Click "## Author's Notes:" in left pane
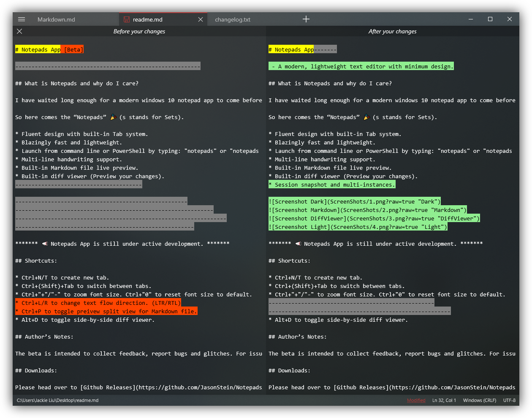532x418 pixels. pos(44,337)
